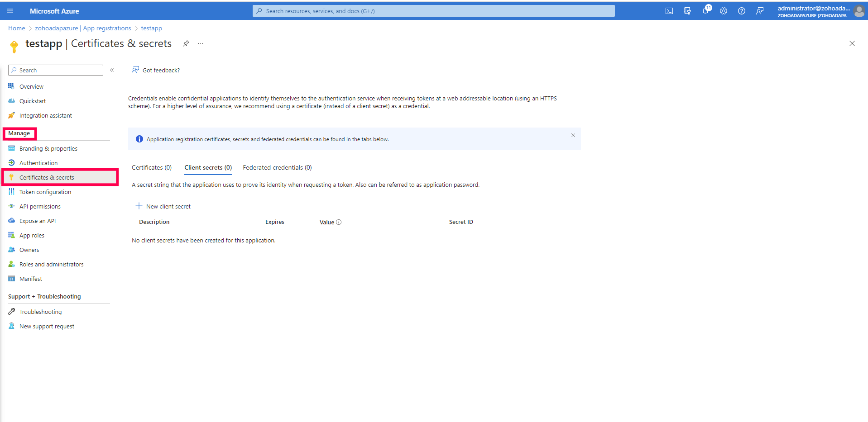868x422 pixels.
Task: Click the API permissions icon
Action: point(11,206)
